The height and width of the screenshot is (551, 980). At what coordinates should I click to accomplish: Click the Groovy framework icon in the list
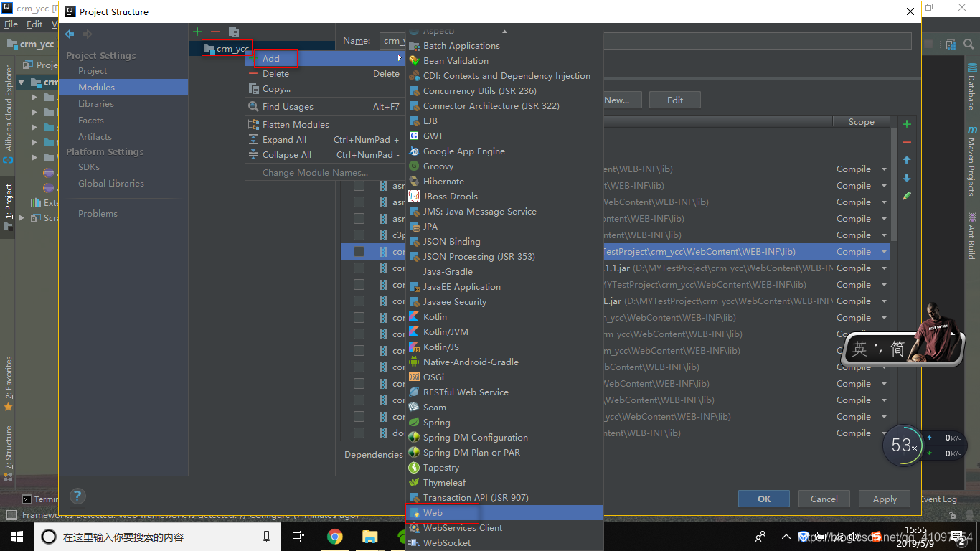click(x=414, y=166)
